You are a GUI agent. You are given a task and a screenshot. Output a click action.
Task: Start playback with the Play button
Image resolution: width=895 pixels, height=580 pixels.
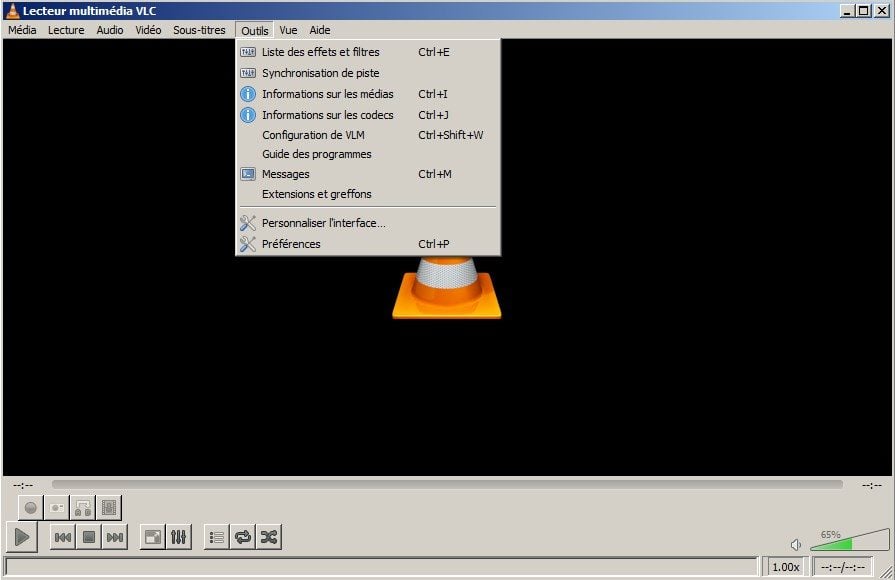pos(22,537)
